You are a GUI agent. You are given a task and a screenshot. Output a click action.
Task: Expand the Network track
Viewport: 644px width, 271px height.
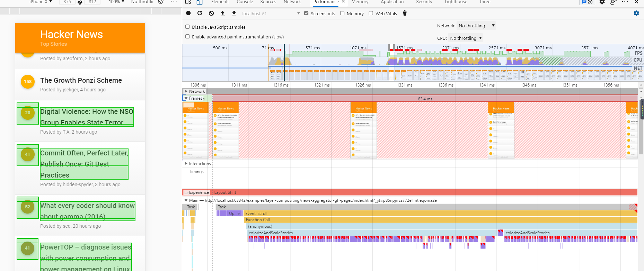pos(186,91)
